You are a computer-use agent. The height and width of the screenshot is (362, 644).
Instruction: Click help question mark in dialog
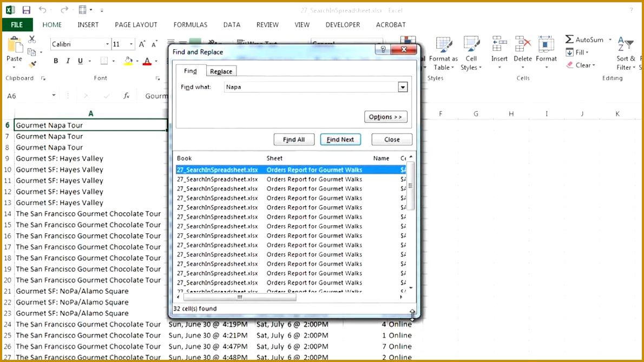383,49
